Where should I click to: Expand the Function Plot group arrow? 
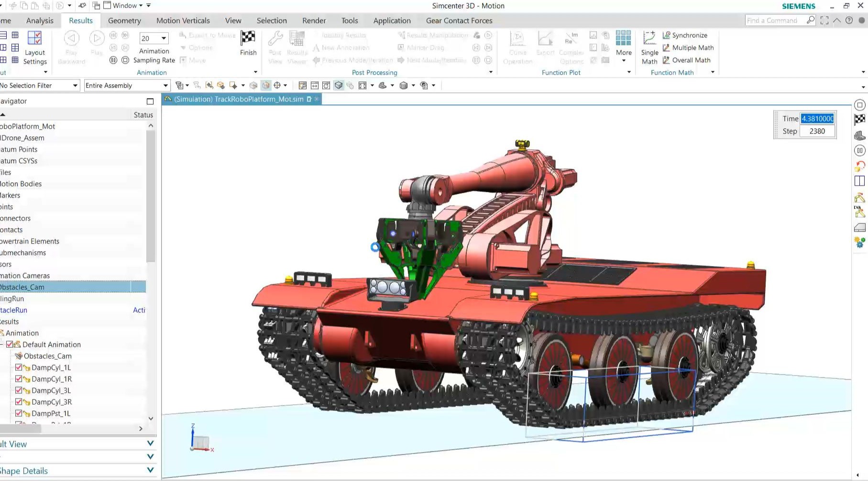[x=629, y=72]
